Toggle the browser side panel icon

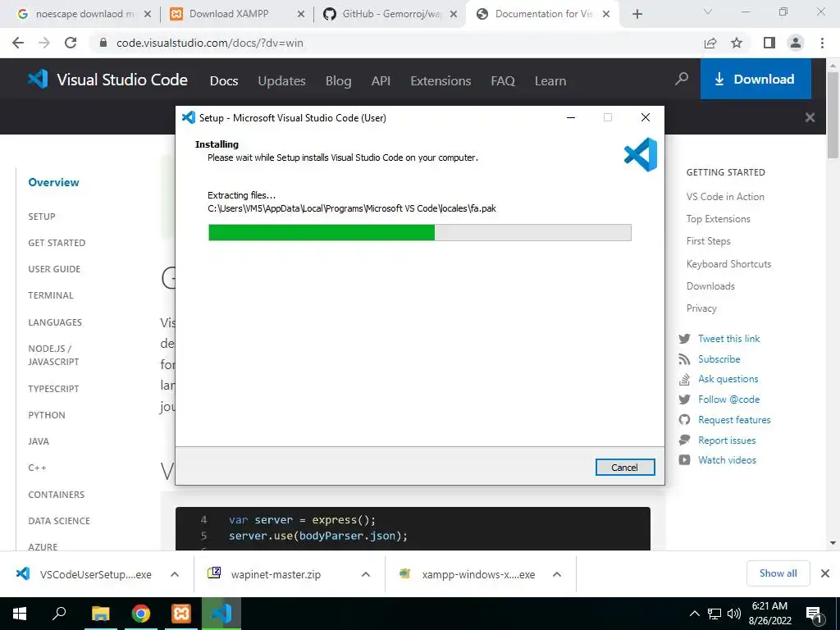[x=769, y=43]
